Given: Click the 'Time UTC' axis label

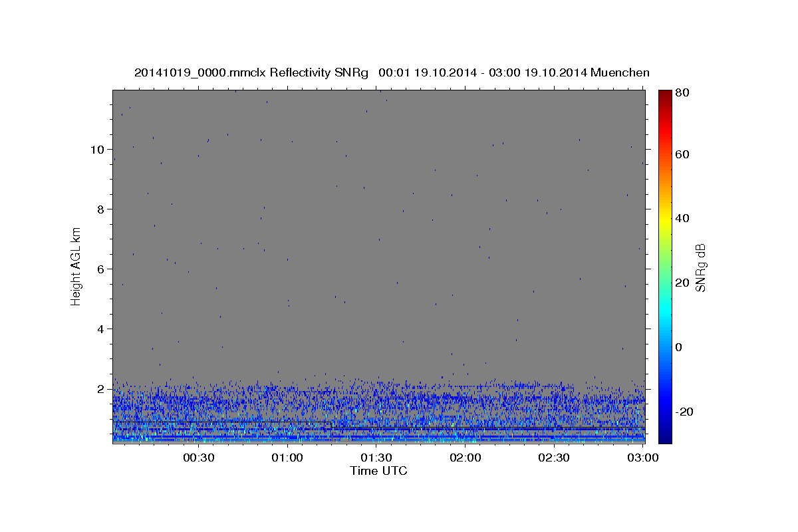Looking at the screenshot, I should (378, 471).
